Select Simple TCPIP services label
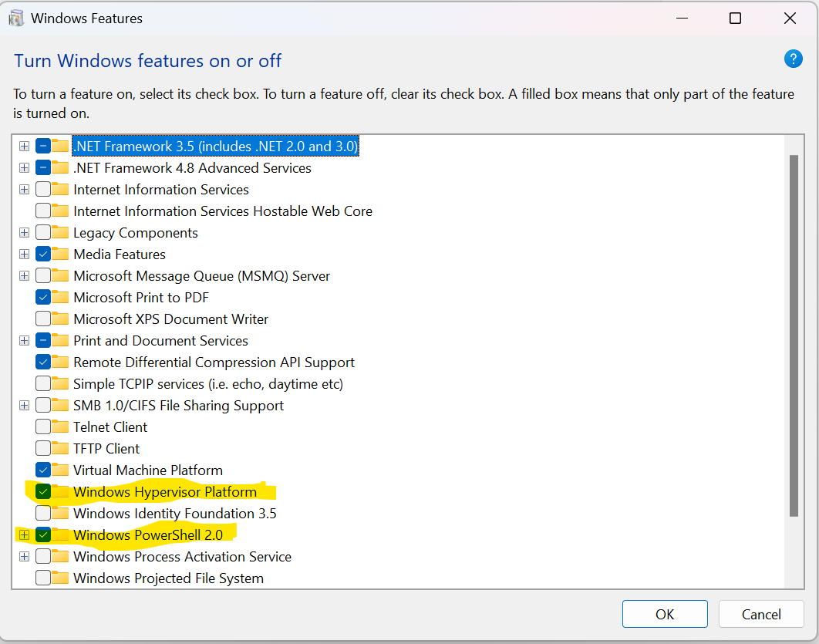Image resolution: width=819 pixels, height=644 pixels. pos(208,383)
